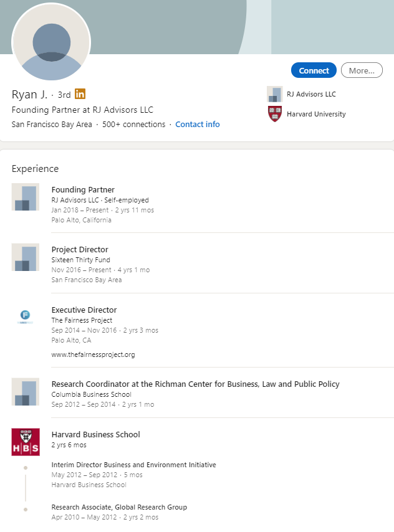Click the 500+ connections text
The width and height of the screenshot is (394, 532).
tap(134, 125)
